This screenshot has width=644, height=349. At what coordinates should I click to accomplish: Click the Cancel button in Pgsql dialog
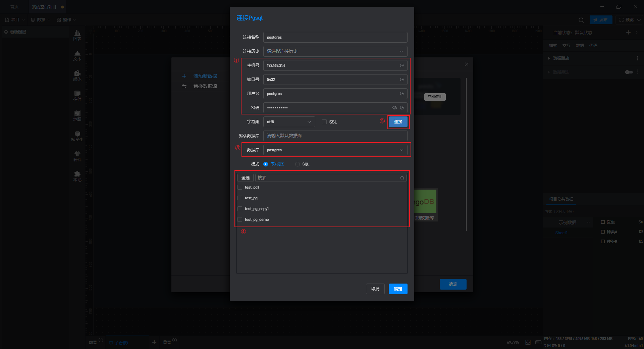click(x=375, y=289)
